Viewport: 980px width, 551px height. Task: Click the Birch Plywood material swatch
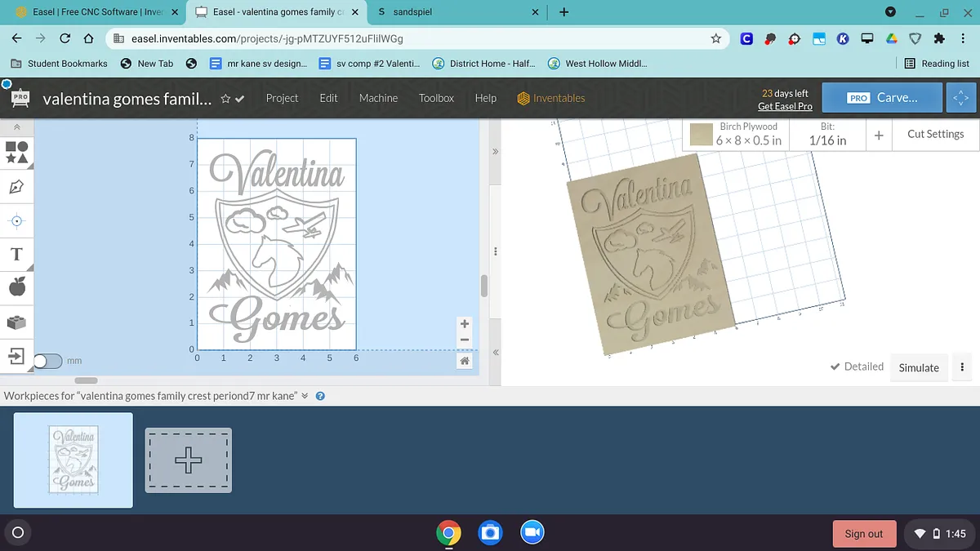pos(702,134)
